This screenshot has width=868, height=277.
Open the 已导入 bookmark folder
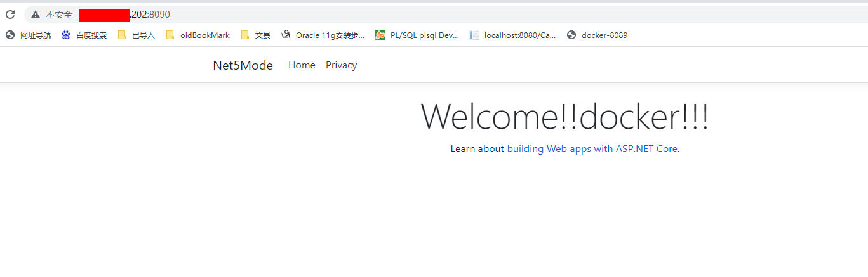144,35
